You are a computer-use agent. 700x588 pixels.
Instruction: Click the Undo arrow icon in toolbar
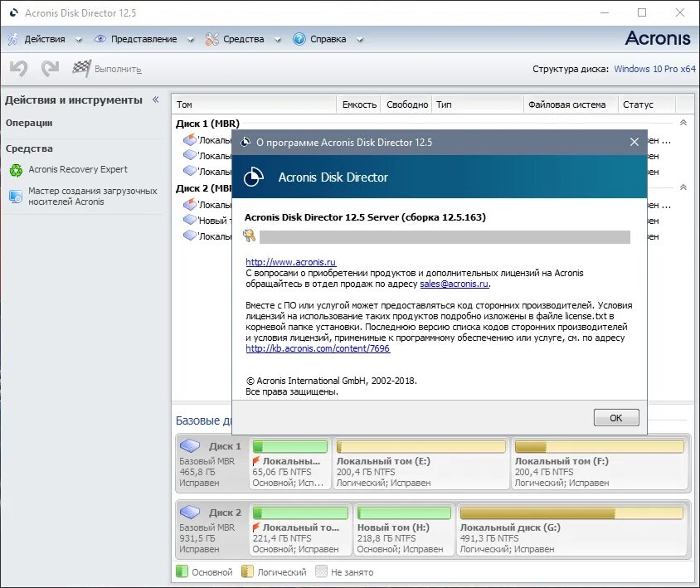click(19, 69)
